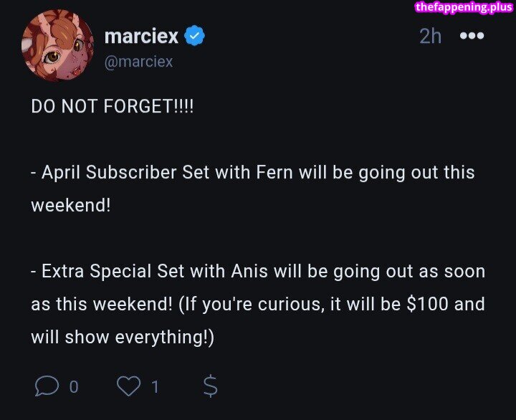Click the marciex display name

point(141,35)
